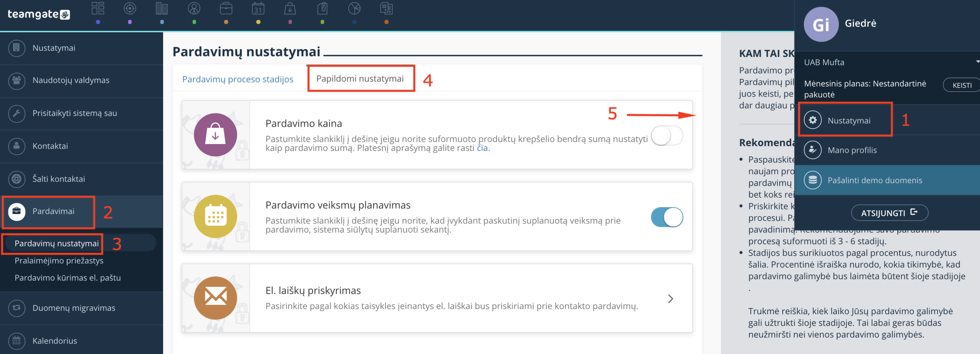Open Nustatymai in the left sidebar
This screenshot has height=354, width=980.
[x=82, y=48]
